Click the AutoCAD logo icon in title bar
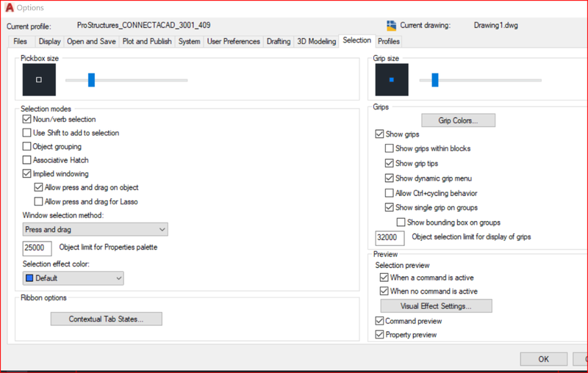This screenshot has height=373, width=588. tap(10, 7)
